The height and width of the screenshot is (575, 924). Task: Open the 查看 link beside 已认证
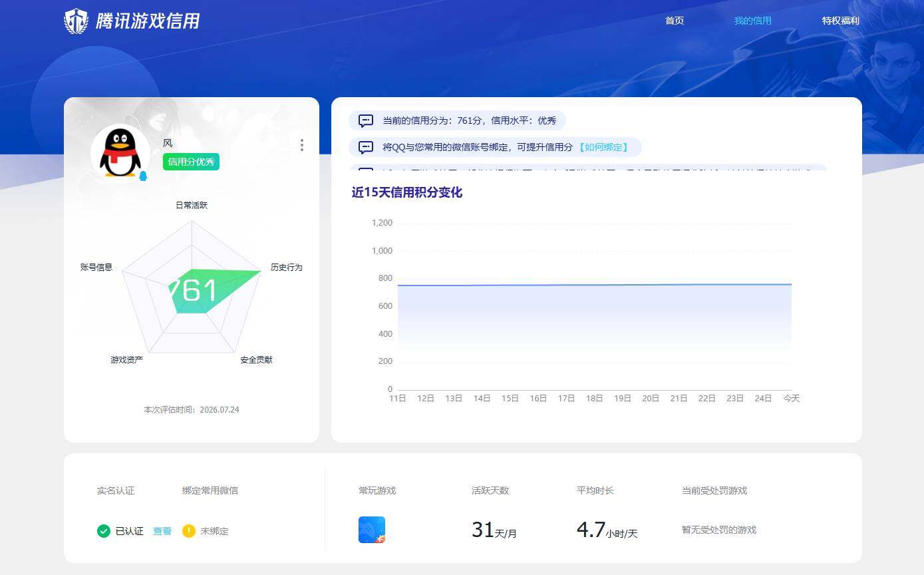tap(162, 531)
